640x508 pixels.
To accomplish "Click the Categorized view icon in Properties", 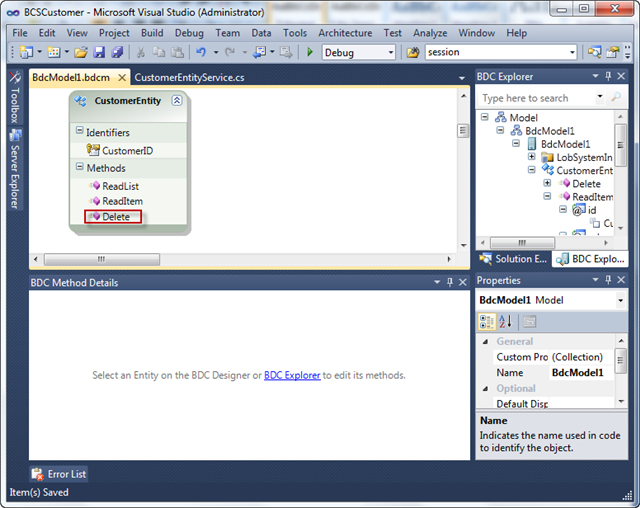I will pos(487,322).
